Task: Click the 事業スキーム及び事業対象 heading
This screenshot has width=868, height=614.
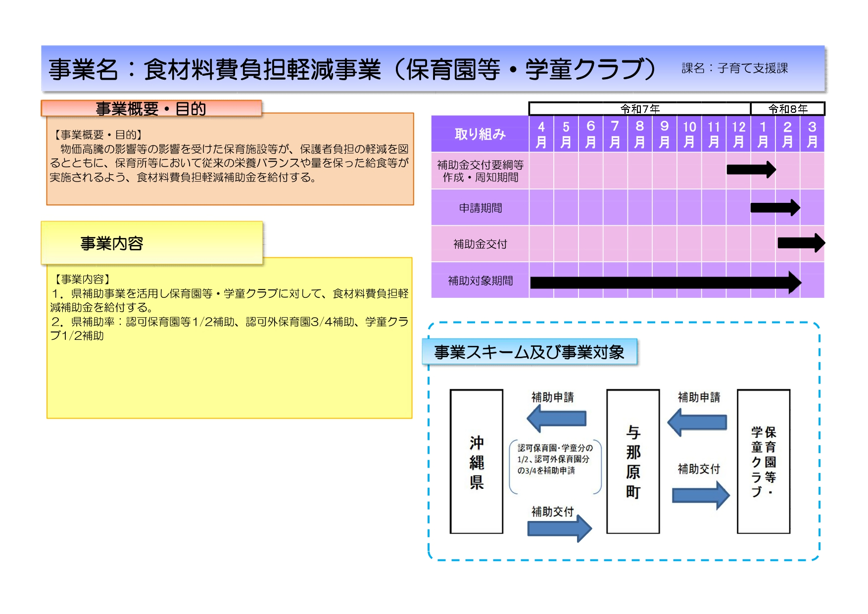Action: (x=529, y=352)
